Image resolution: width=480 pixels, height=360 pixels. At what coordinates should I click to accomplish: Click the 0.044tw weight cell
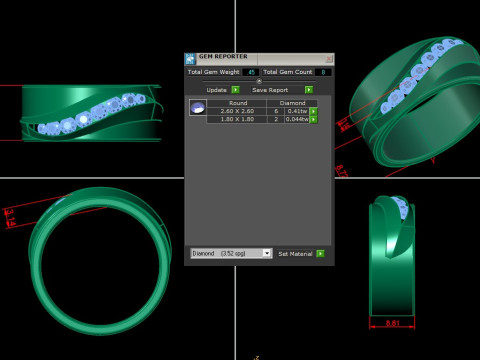click(297, 119)
